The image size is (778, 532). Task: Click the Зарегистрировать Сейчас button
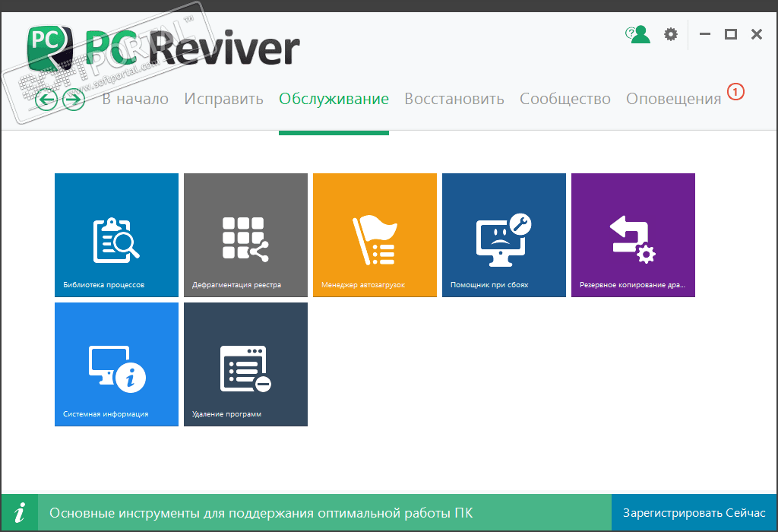(x=694, y=513)
